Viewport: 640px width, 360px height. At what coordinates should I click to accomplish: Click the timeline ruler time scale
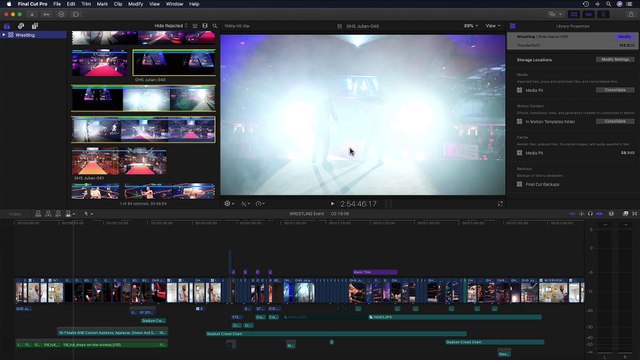299,223
